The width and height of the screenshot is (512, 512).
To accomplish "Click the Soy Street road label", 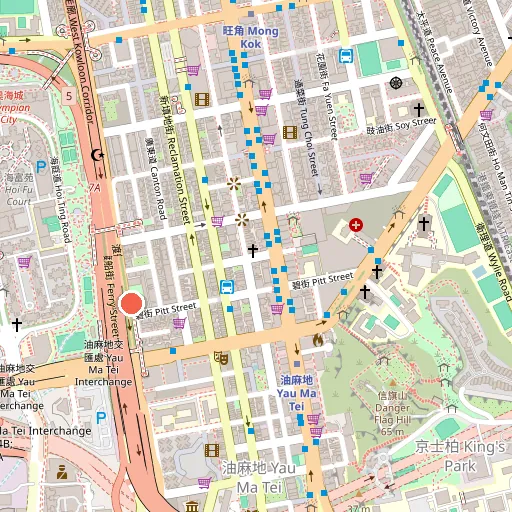I will [x=401, y=125].
